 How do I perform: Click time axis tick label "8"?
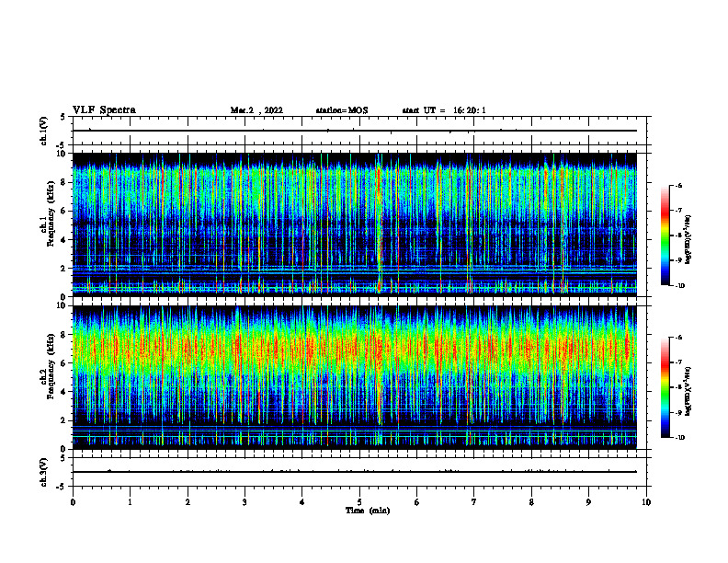click(x=531, y=502)
